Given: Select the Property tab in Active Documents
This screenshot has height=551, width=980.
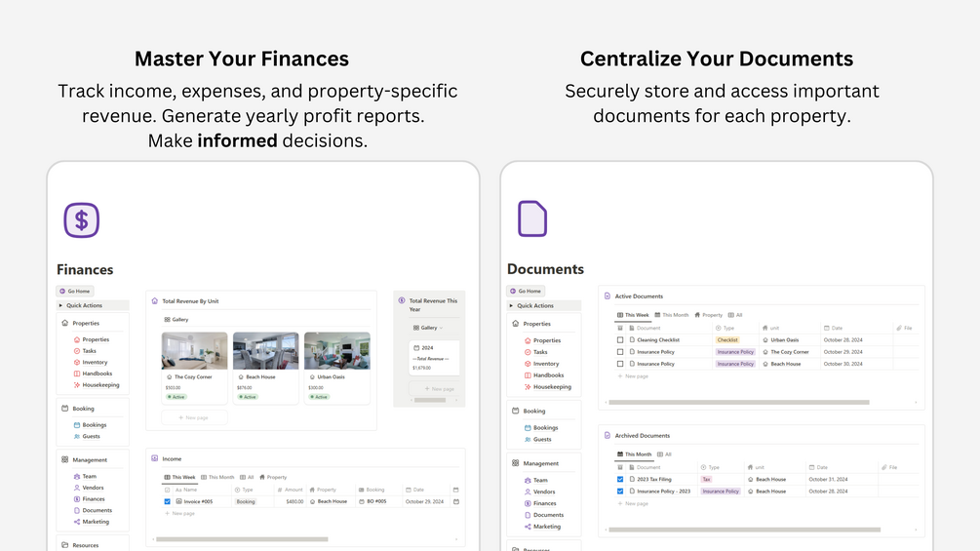Looking at the screenshot, I should coord(708,315).
